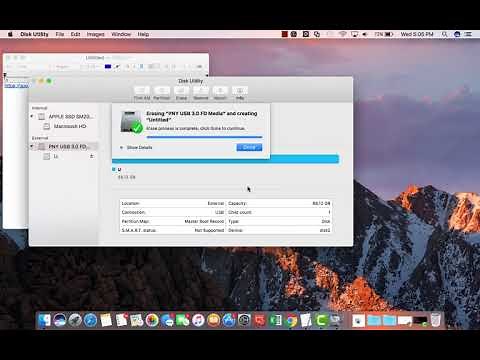Click the Capacity label in info table
Screen dimensions: 480x360
point(237,203)
